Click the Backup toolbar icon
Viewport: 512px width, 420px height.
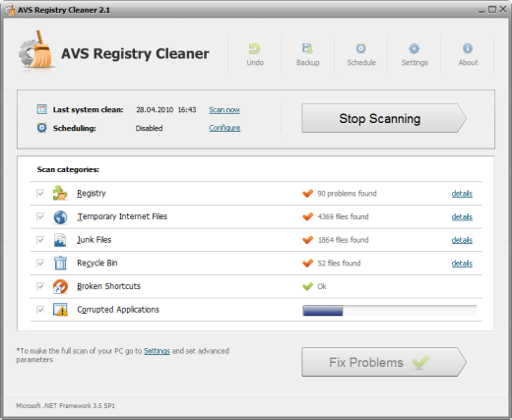click(x=307, y=49)
